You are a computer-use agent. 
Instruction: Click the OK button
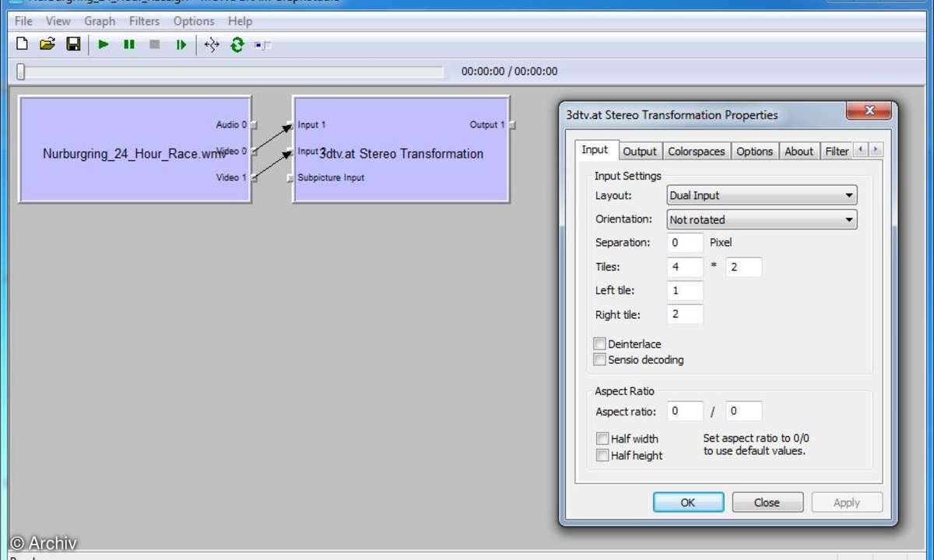coord(688,502)
